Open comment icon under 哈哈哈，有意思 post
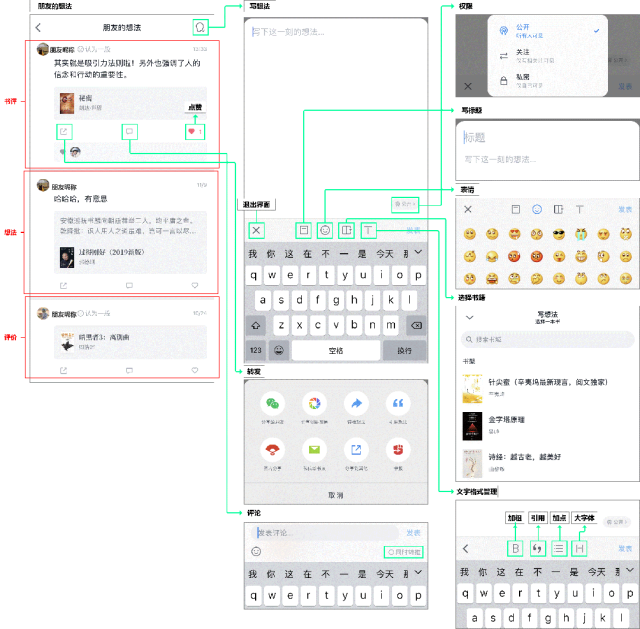The width and height of the screenshot is (640, 629). 129,286
